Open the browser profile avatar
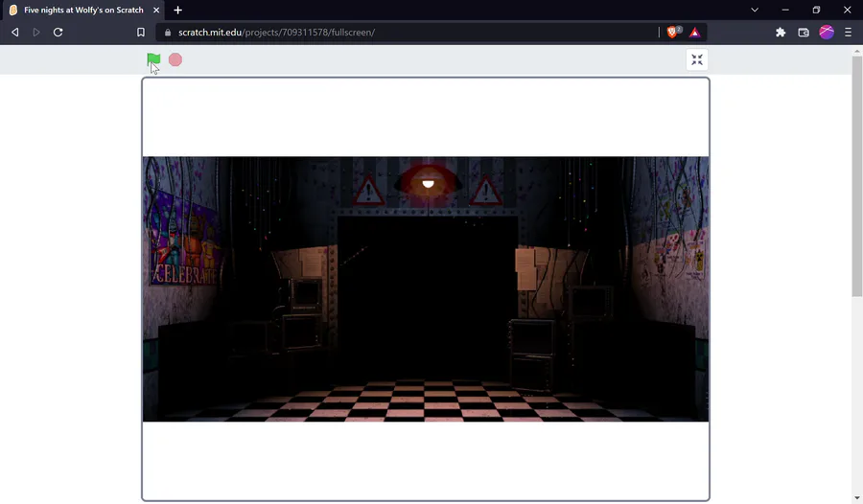This screenshot has width=863, height=504. (827, 33)
